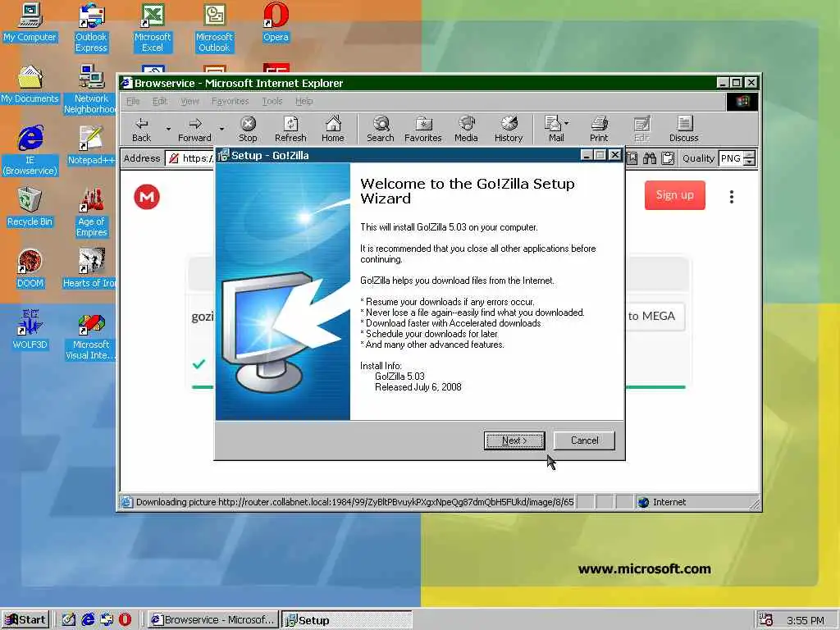Expand the Forward button history arrow

tap(221, 129)
